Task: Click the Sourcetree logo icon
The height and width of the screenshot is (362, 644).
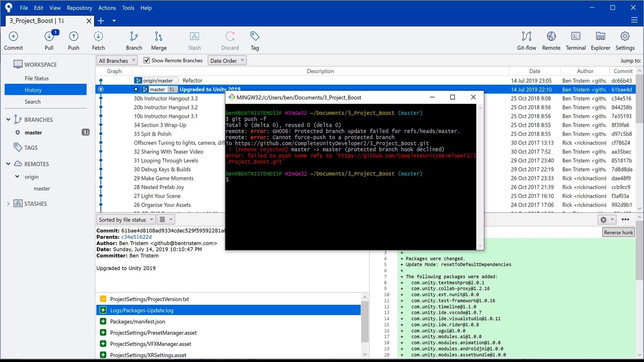Action: 9,7
